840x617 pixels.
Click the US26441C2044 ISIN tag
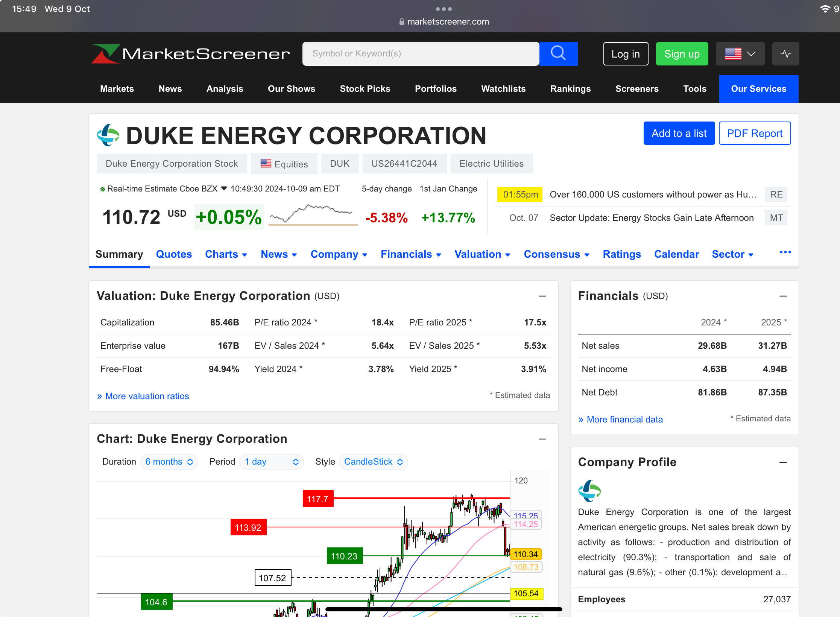404,164
